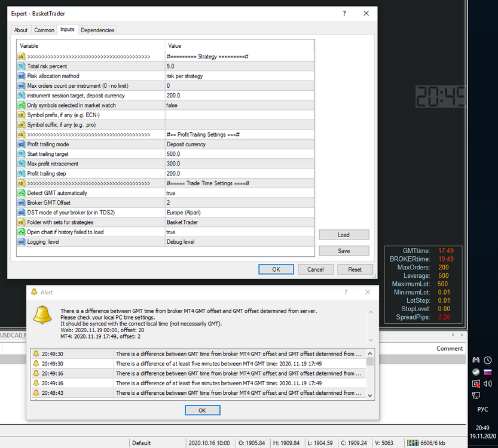Click the icon beside Profit trailing step
Image resolution: width=498 pixels, height=448 pixels.
point(21,174)
